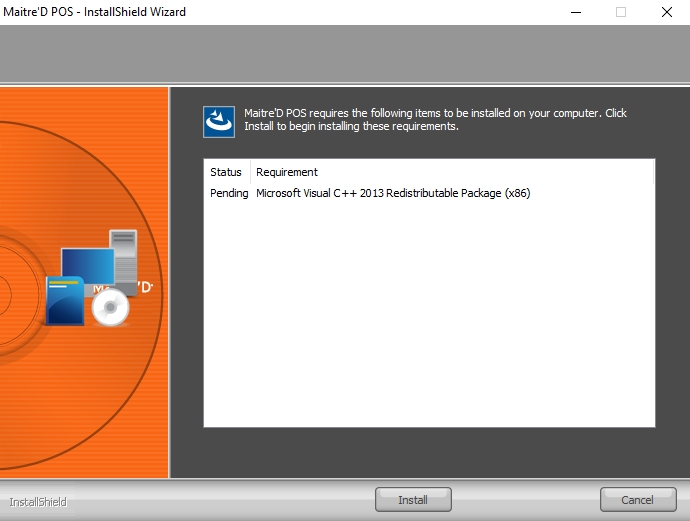690x521 pixels.
Task: Select the Pending status cell
Action: coord(229,193)
